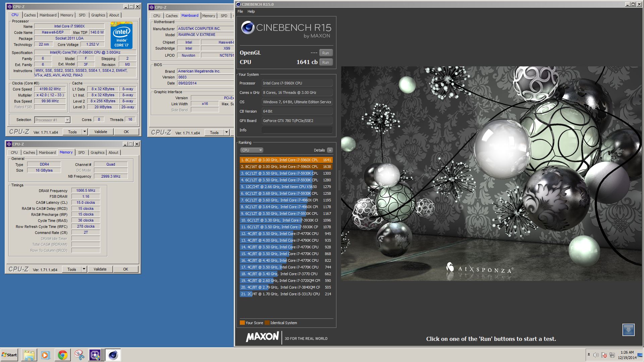This screenshot has width=644, height=362.
Task: Select ranking entry i5-3317U scoring 214
Action: click(x=286, y=294)
